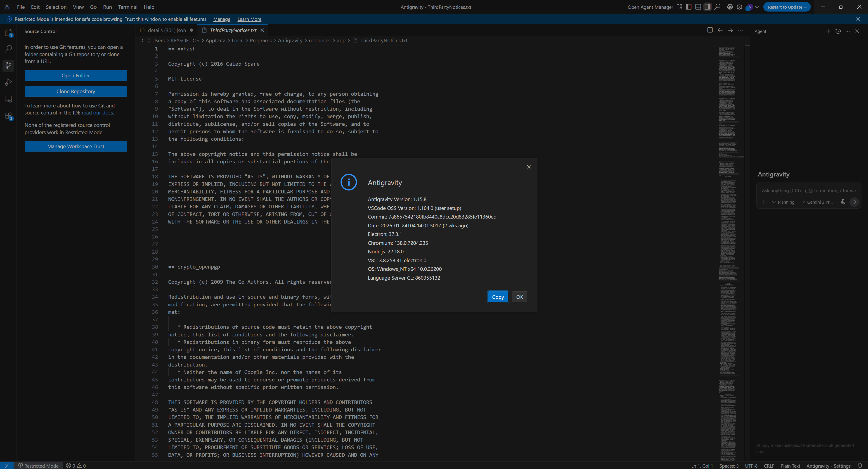This screenshot has width=868, height=469.
Task: Click the agent Ask anything input field
Action: 808,190
